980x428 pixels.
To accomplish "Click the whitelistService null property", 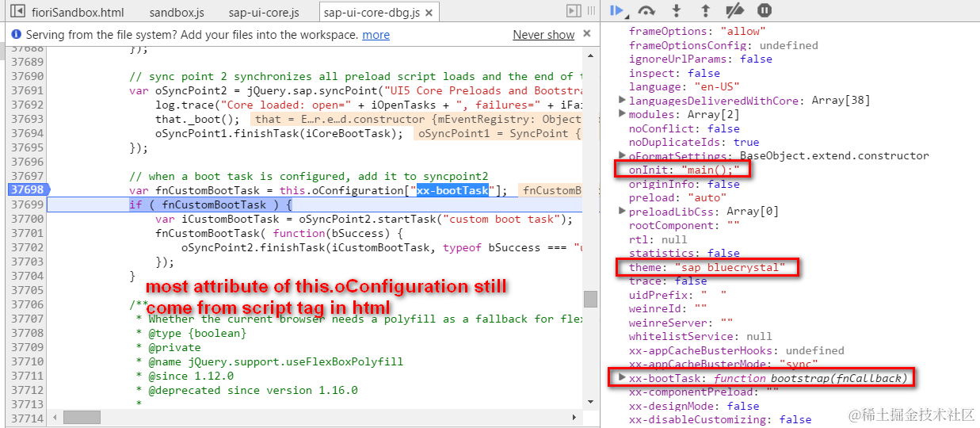I will tap(700, 336).
